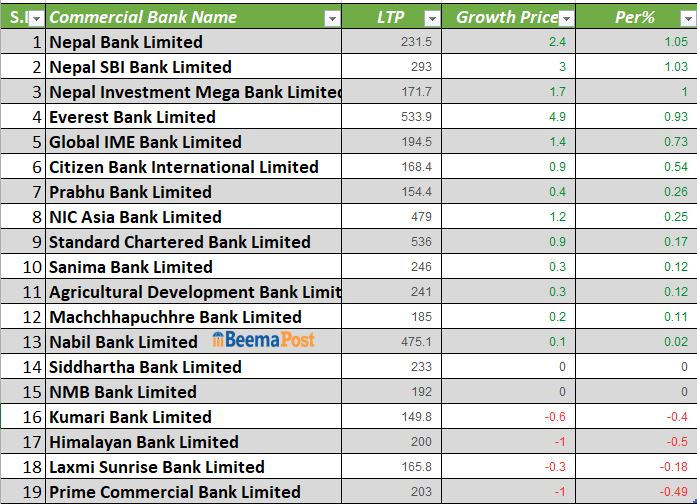This screenshot has width=697, height=504.
Task: Click the Global IME Bank Limited name
Action: [145, 142]
